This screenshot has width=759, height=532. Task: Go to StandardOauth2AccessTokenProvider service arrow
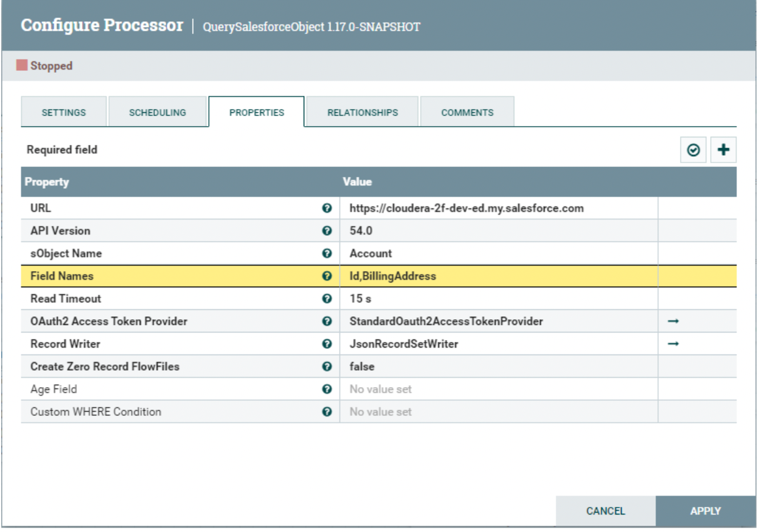tap(672, 321)
